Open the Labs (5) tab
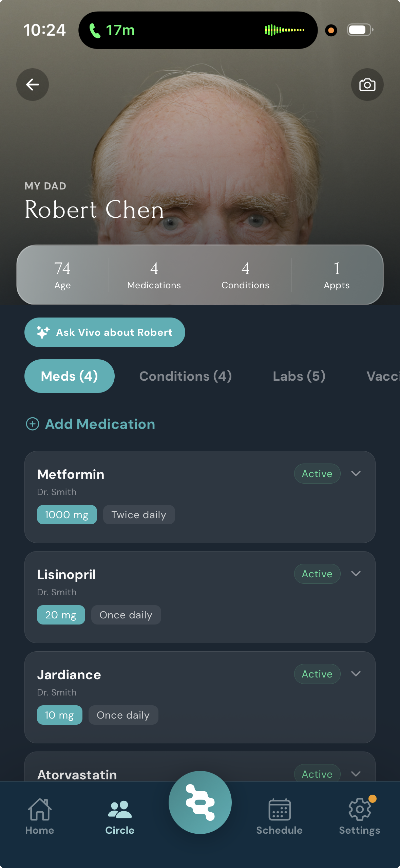The height and width of the screenshot is (868, 400). (299, 376)
